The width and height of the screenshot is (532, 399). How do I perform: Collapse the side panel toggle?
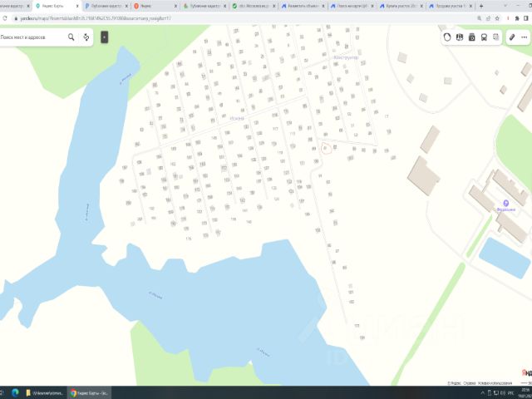(105, 37)
